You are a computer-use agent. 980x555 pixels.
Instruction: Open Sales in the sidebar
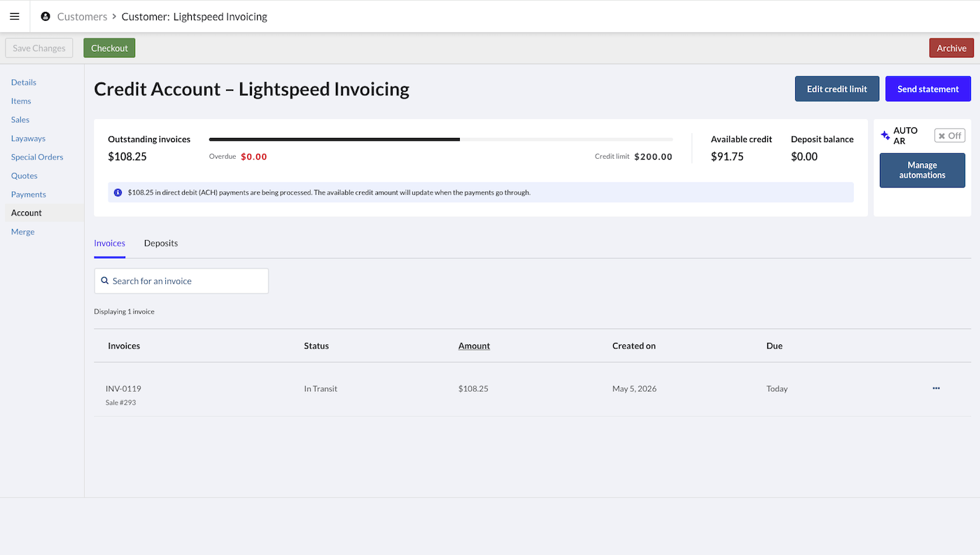click(20, 120)
